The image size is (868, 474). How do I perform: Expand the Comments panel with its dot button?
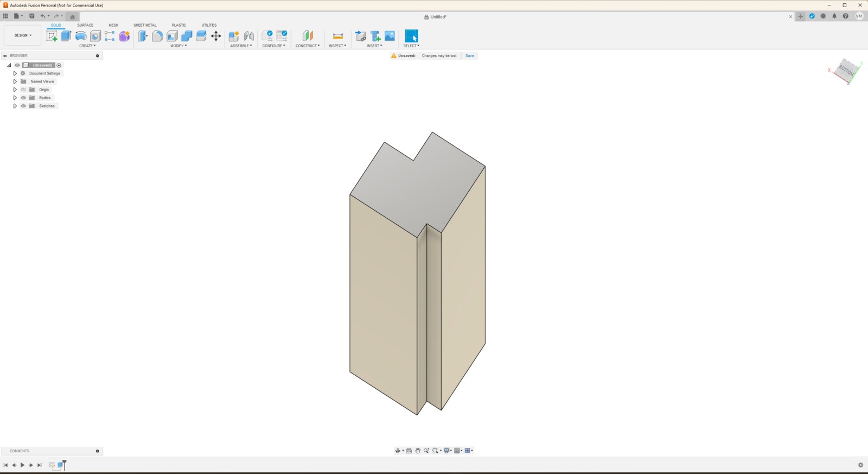[x=98, y=451]
